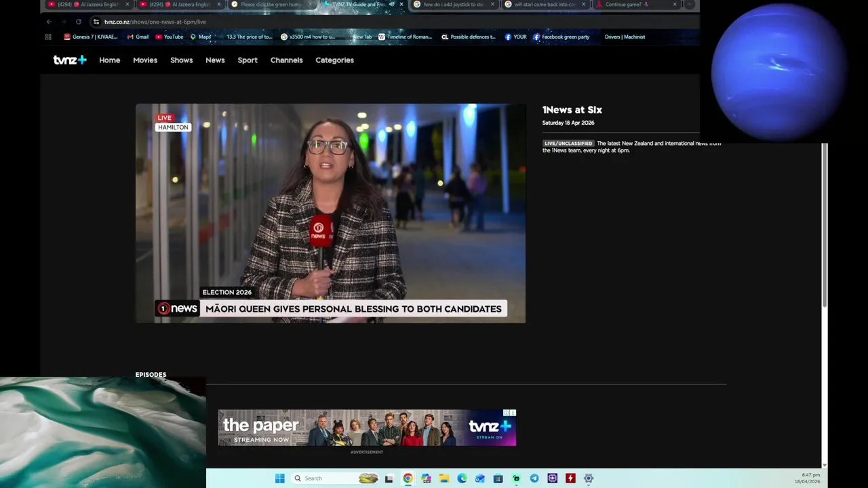868x488 pixels.
Task: Open the YouTube bookmark
Action: 170,37
